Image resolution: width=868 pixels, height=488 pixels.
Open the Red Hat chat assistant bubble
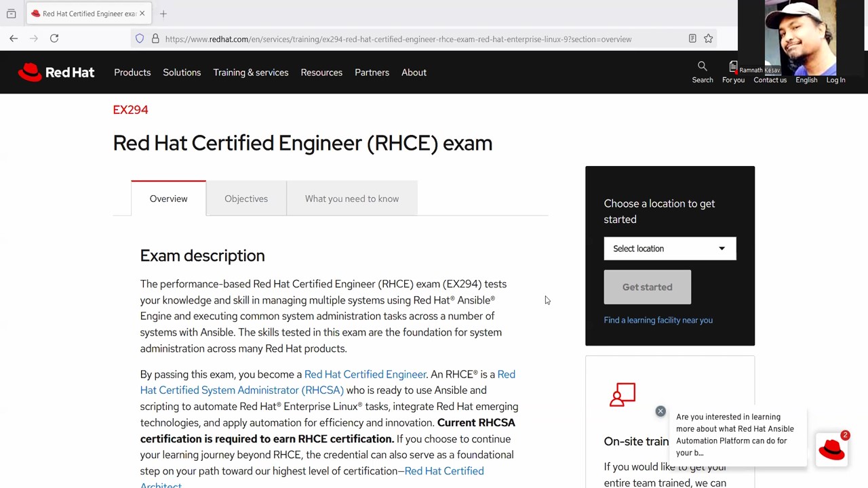(x=832, y=449)
